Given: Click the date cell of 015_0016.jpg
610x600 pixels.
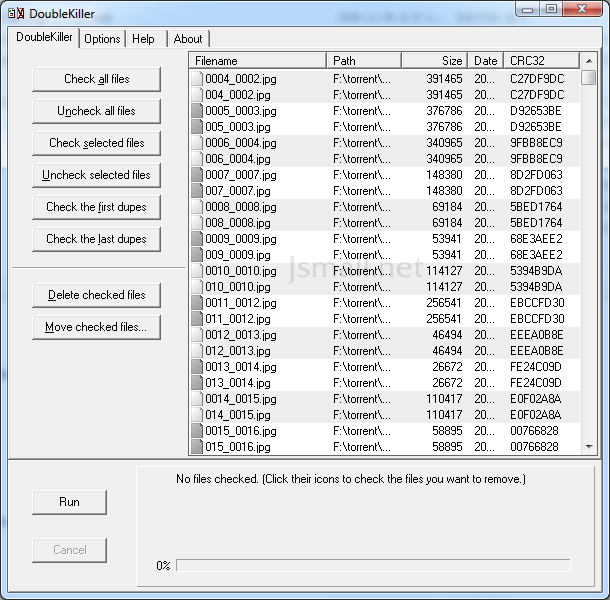Looking at the screenshot, I should click(484, 447).
